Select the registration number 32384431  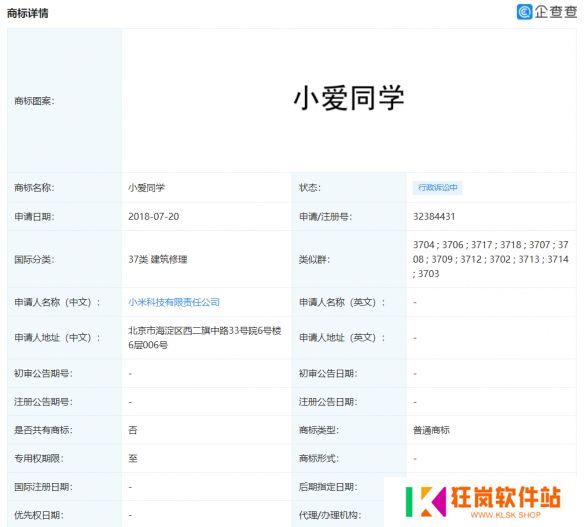click(x=434, y=217)
